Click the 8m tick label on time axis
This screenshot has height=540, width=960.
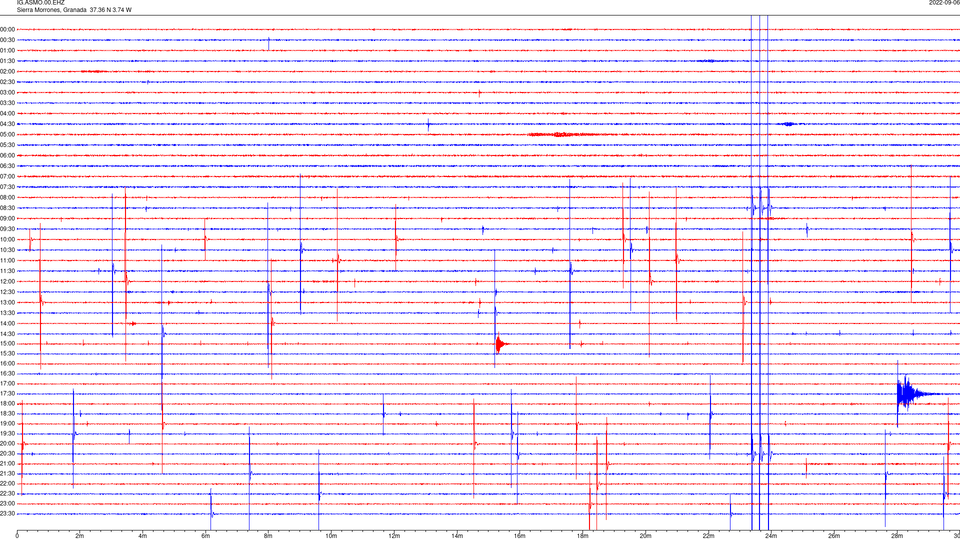coord(268,536)
